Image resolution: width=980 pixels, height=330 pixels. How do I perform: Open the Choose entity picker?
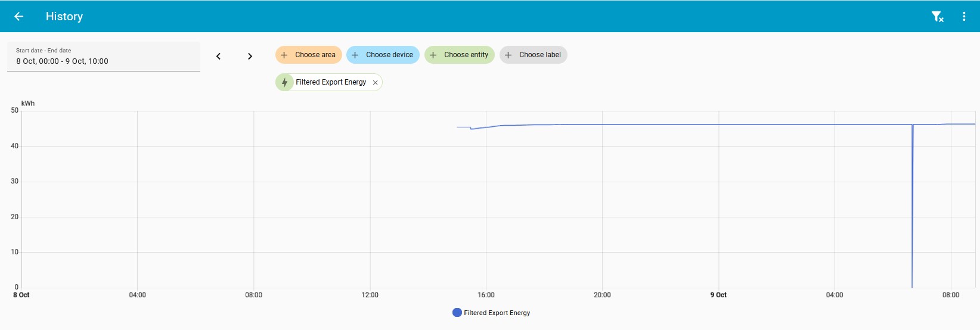(460, 55)
